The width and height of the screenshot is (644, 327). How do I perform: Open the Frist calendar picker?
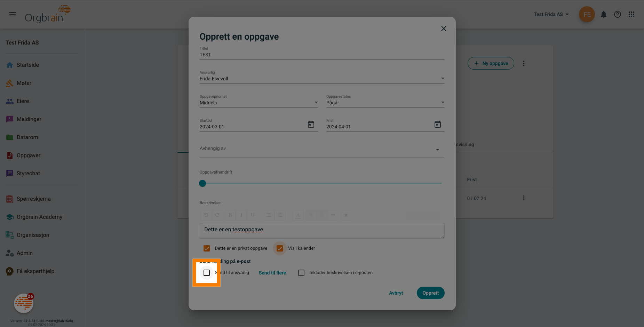coord(438,124)
